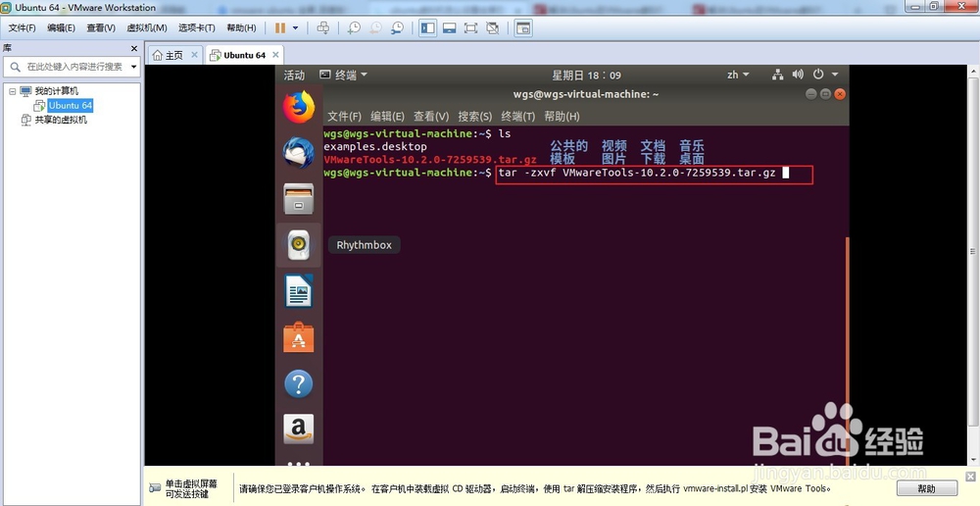Click the volume speaker icon
Screen dimensions: 980x506
pyautogui.click(x=798, y=76)
